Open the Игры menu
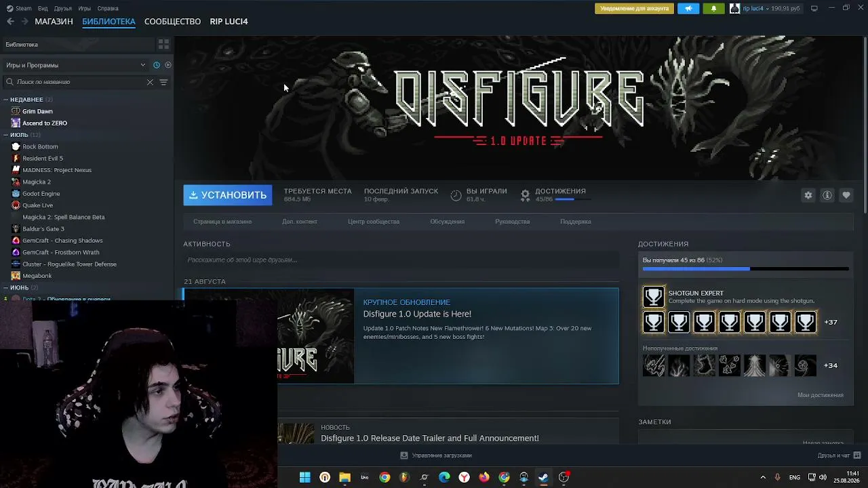This screenshot has width=868, height=488. coord(85,9)
